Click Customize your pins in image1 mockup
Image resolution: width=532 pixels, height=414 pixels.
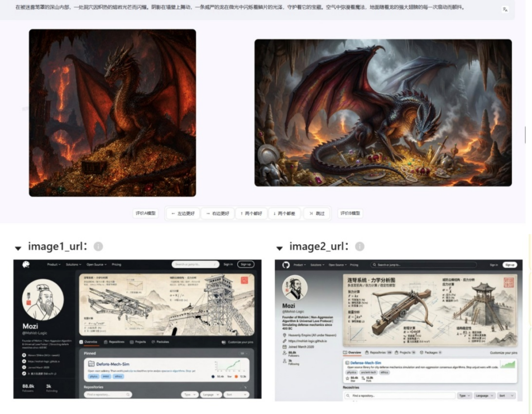click(237, 342)
